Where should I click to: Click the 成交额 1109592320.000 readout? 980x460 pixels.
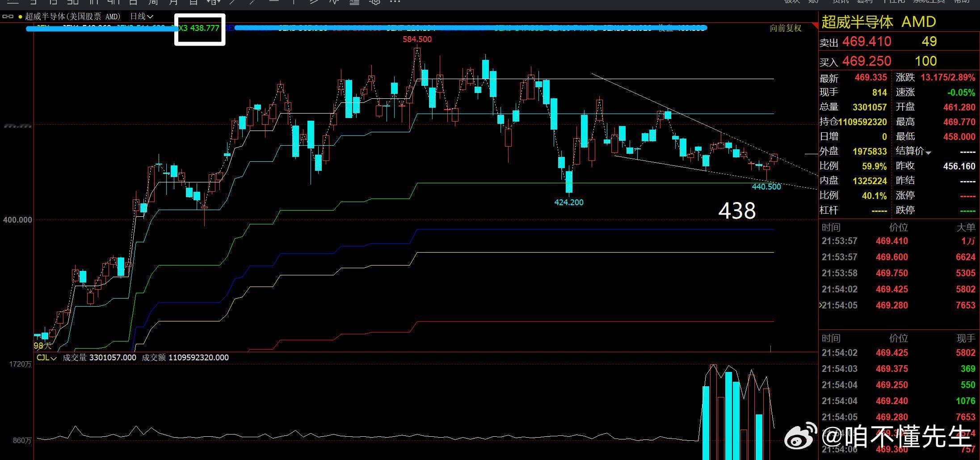[x=185, y=358]
